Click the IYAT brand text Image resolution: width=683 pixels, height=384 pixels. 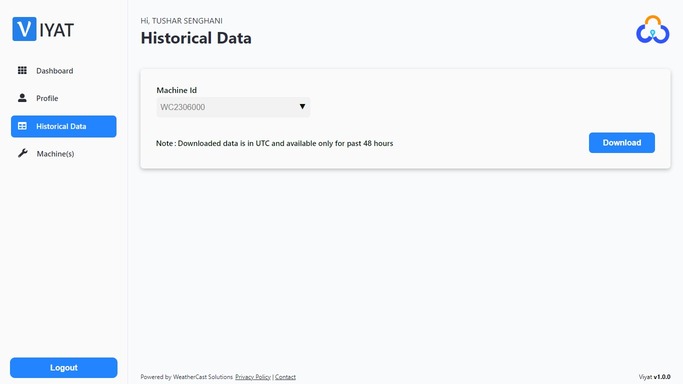click(57, 30)
